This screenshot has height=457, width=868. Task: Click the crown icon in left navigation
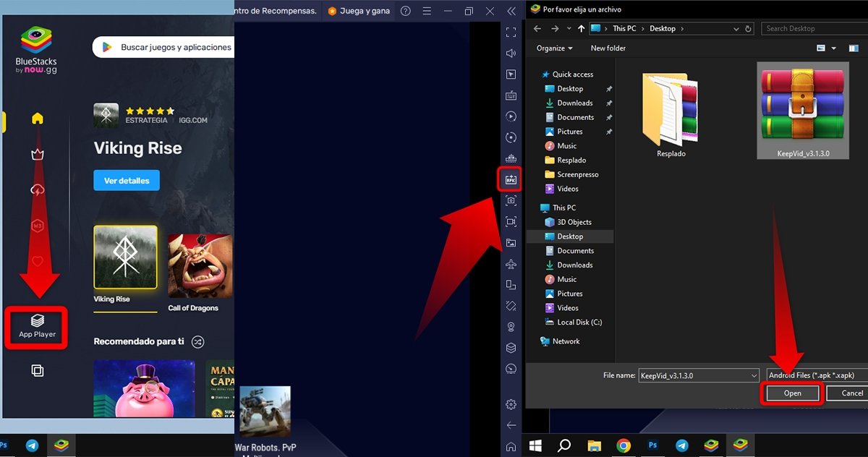pyautogui.click(x=38, y=154)
